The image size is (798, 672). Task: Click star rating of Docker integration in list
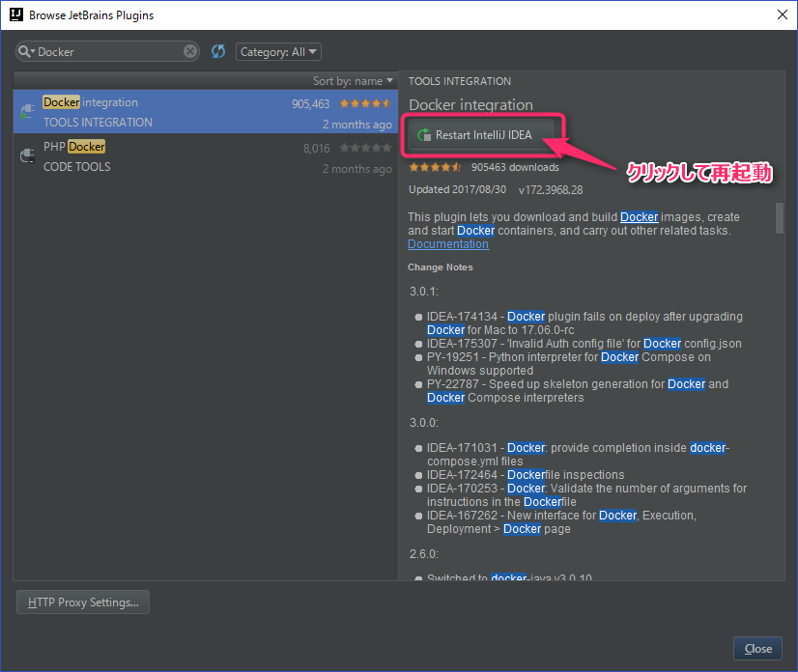tap(365, 103)
